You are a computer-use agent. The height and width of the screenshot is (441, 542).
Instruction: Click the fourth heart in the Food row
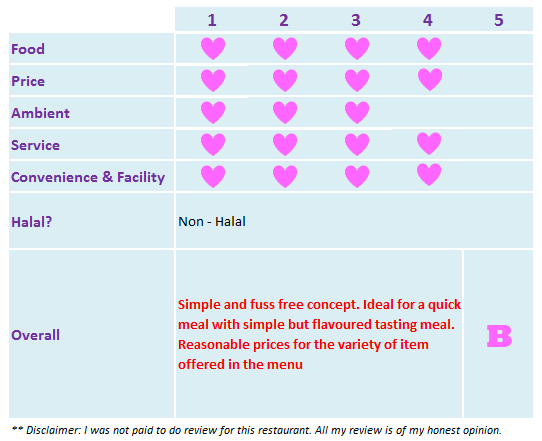pyautogui.click(x=429, y=48)
